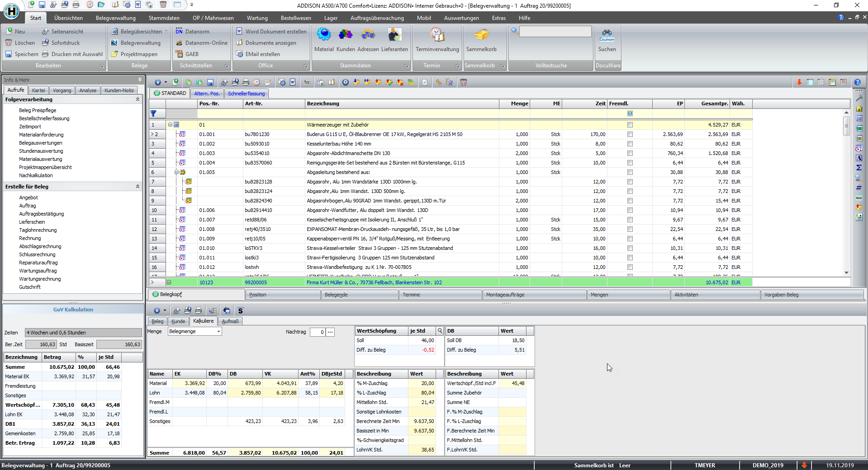Open the Material master data icon

click(x=324, y=35)
